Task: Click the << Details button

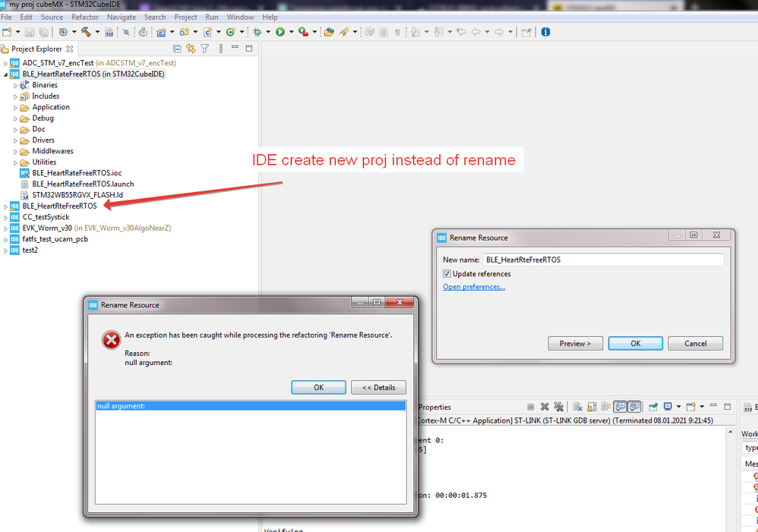Action: 378,388
